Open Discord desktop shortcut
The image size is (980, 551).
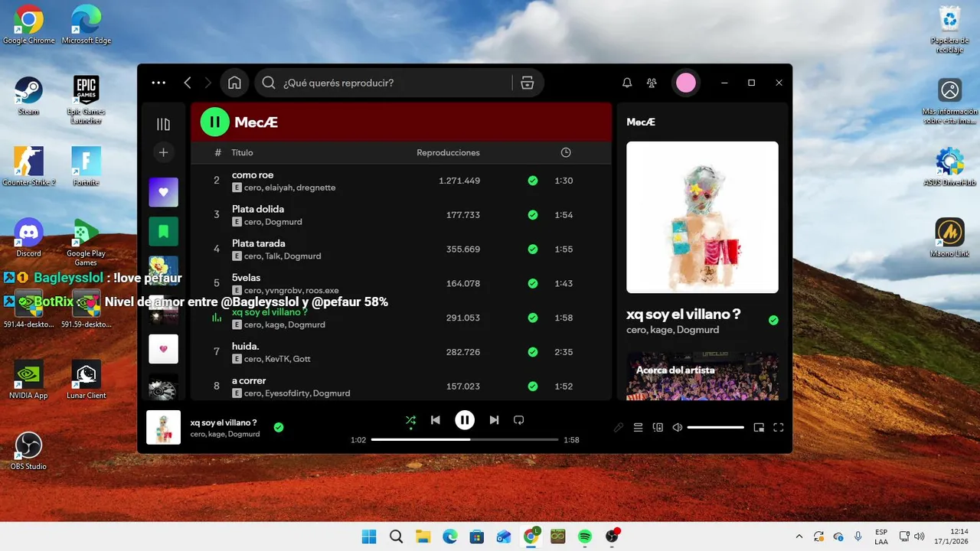(28, 238)
